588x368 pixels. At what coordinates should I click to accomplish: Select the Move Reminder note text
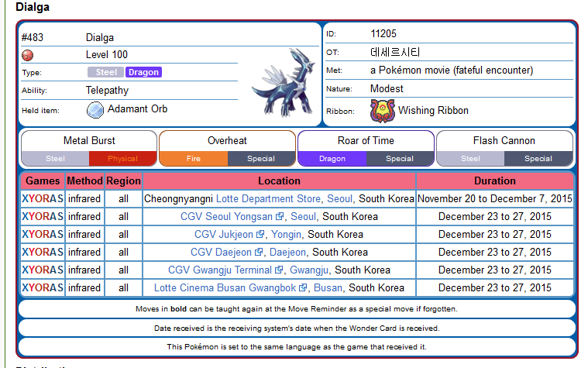(x=297, y=308)
